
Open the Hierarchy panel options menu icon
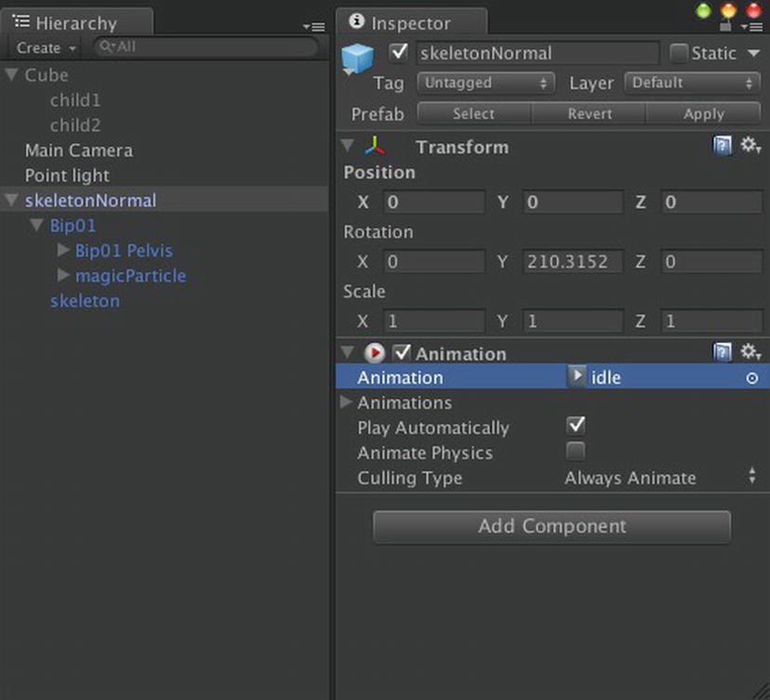pyautogui.click(x=313, y=27)
